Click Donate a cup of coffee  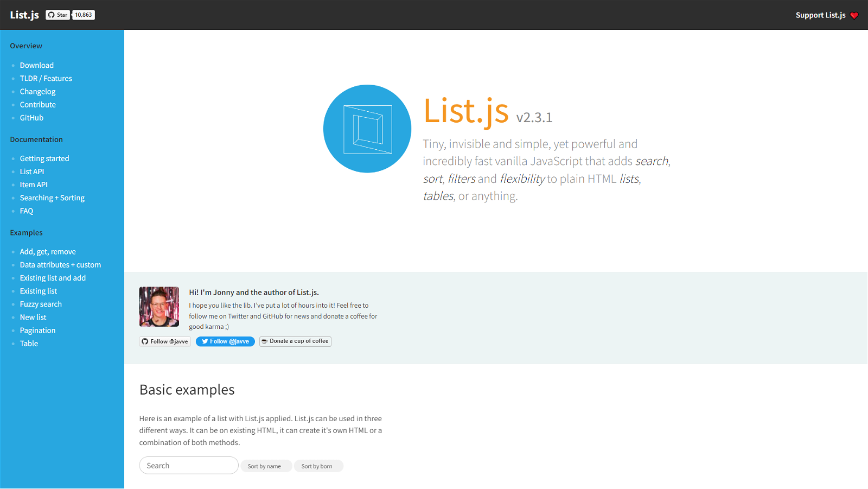(295, 341)
